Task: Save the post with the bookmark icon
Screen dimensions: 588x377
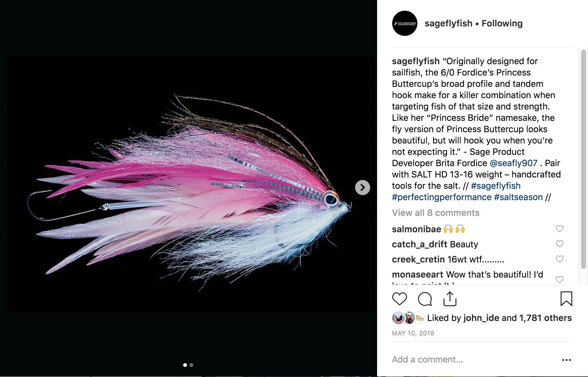Action: pyautogui.click(x=566, y=299)
